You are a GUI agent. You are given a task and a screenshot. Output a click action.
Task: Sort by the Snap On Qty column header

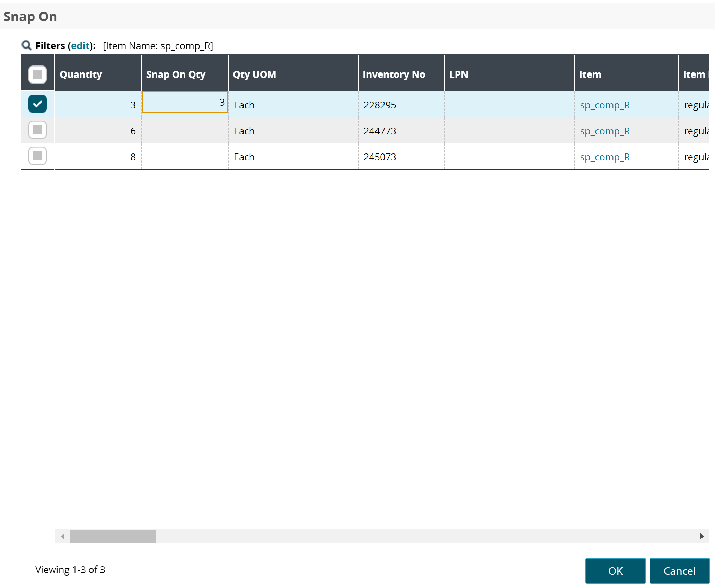click(176, 74)
